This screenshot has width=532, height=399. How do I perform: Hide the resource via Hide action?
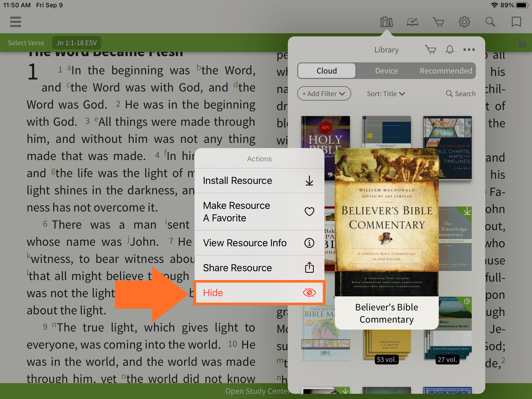click(259, 292)
